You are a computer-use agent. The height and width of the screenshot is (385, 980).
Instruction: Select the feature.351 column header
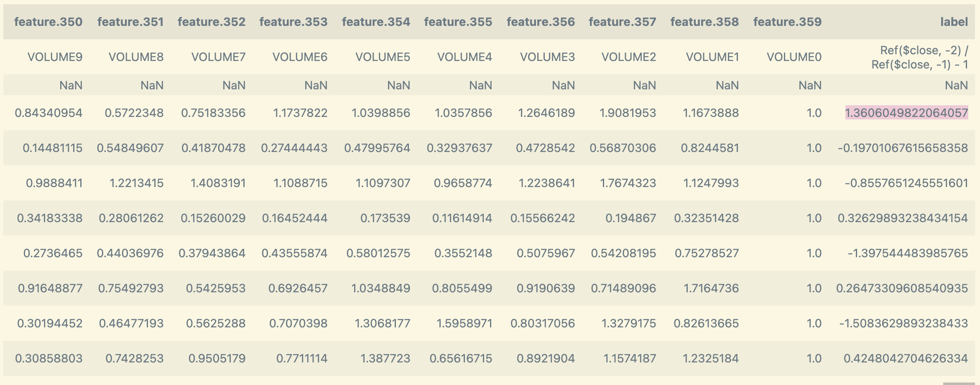[130, 22]
